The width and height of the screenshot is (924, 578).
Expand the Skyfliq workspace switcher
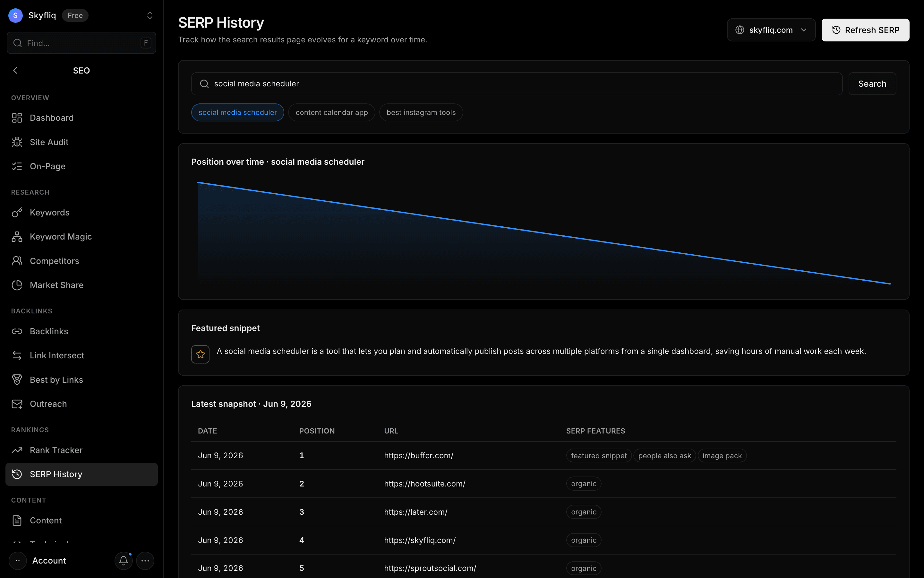(150, 15)
